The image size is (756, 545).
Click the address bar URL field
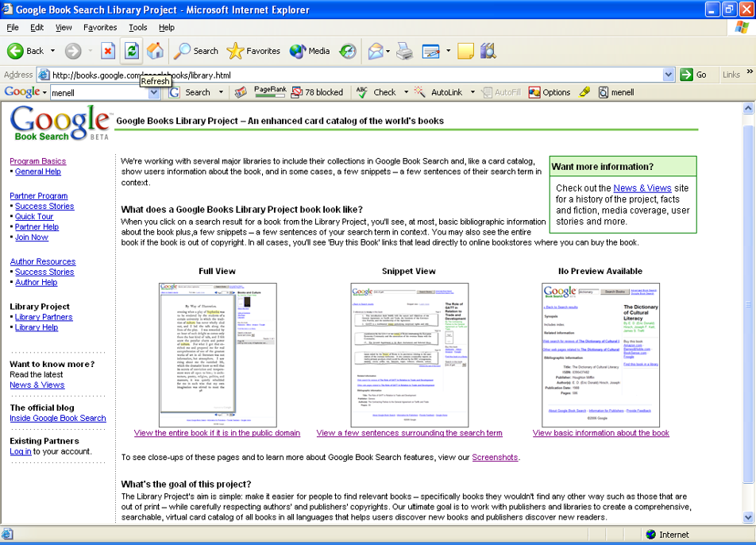pos(357,75)
